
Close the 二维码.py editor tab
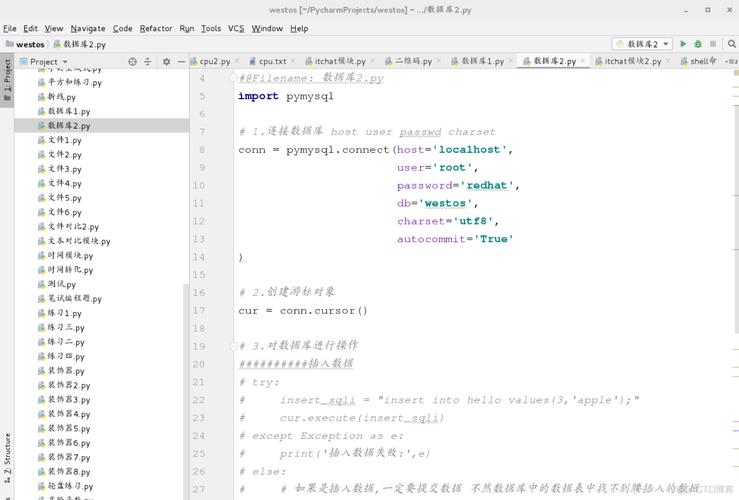coord(439,61)
